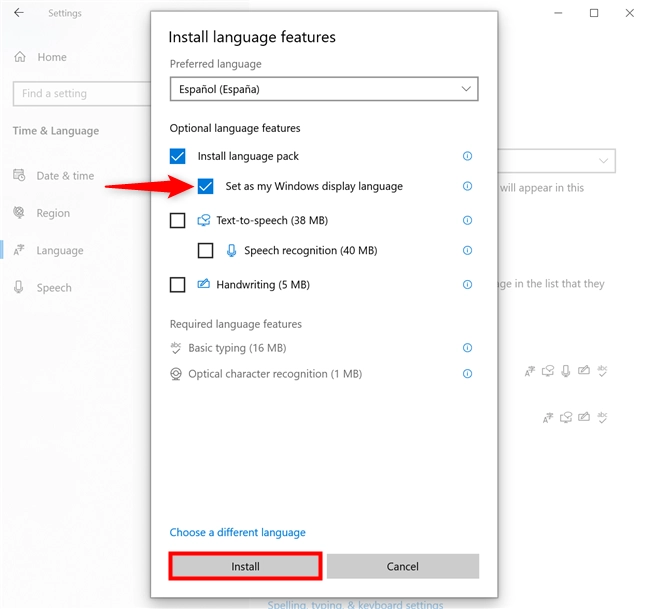Click the Speech microphone sidebar icon
648x609 pixels.
pyautogui.click(x=19, y=287)
